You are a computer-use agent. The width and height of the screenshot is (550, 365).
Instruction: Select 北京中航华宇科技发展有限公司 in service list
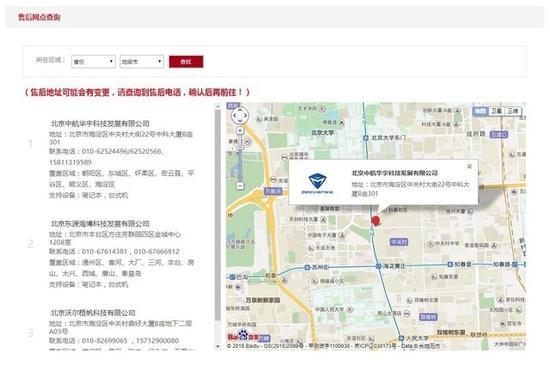click(x=100, y=123)
